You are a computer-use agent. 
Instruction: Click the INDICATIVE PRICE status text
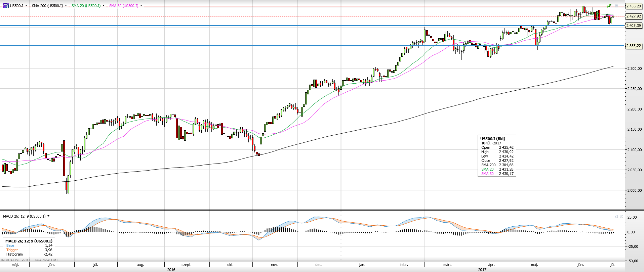16,260
